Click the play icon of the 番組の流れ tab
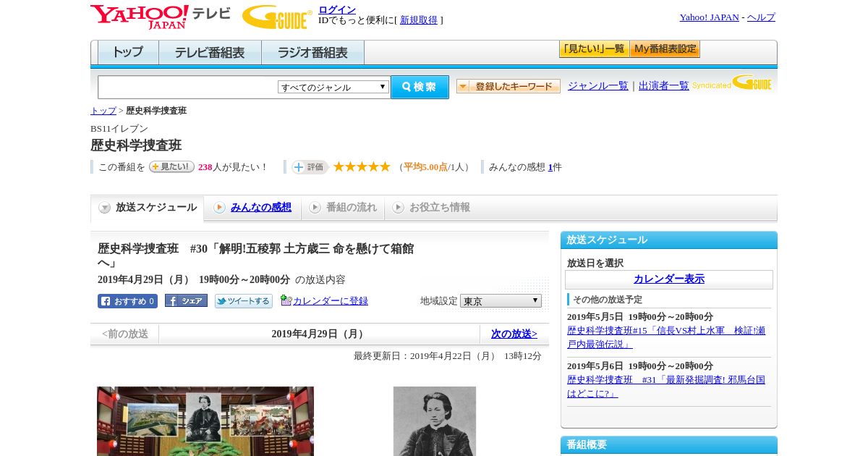Viewport: 868px width, 456px height. point(315,208)
